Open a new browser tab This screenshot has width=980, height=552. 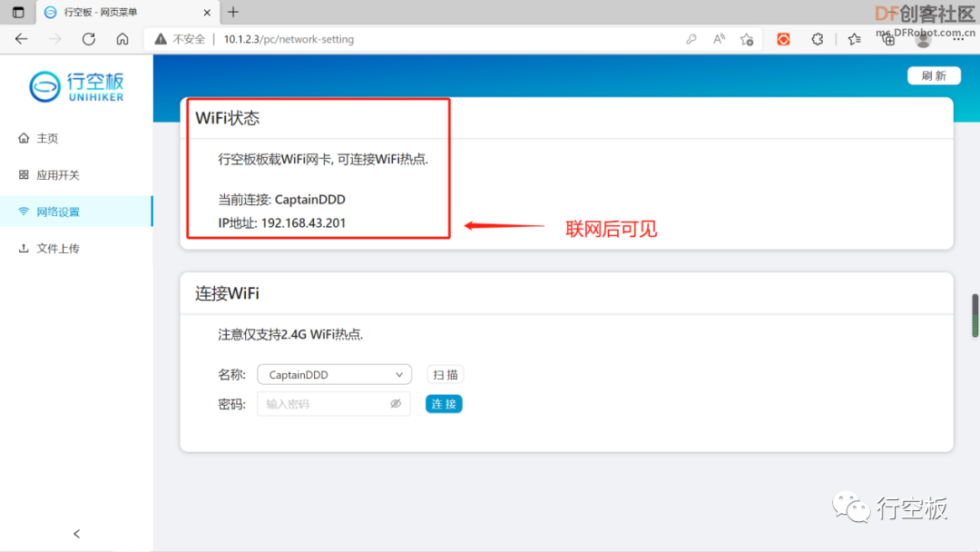pos(233,12)
